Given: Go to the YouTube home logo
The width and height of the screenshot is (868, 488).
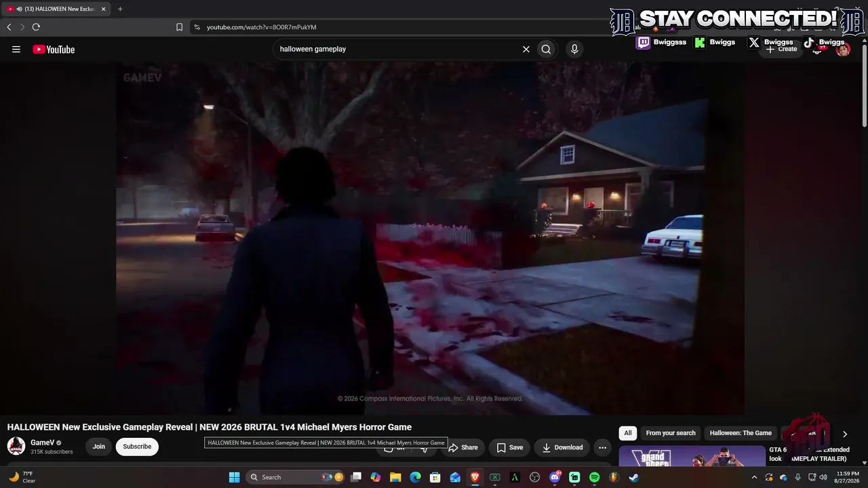Looking at the screenshot, I should (54, 49).
